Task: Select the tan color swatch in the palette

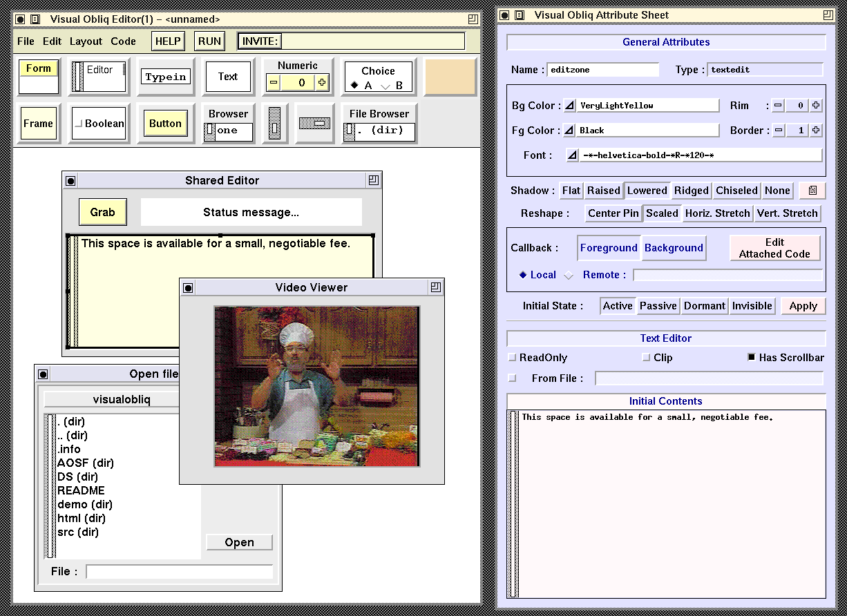Action: click(450, 77)
